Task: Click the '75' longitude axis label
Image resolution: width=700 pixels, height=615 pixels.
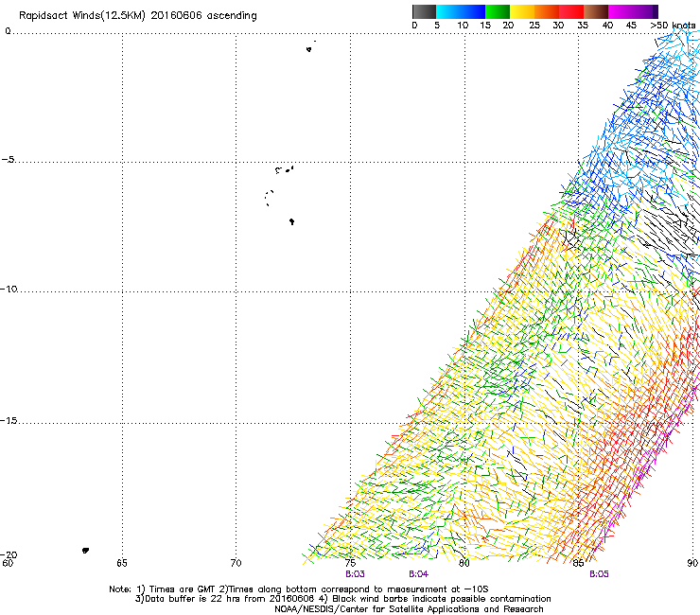Action: coord(350,563)
